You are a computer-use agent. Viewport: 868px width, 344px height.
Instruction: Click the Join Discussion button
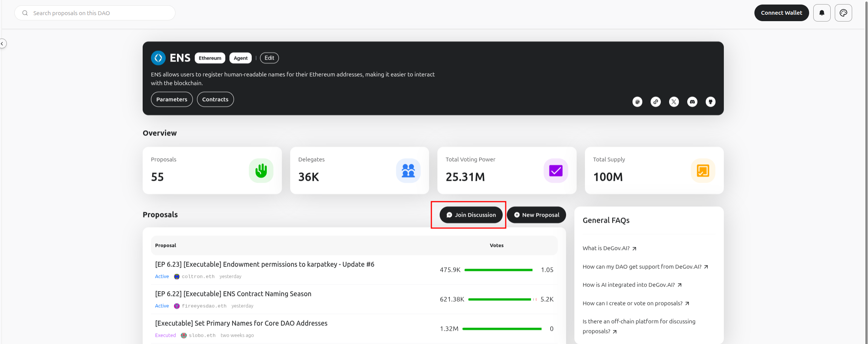(x=471, y=215)
